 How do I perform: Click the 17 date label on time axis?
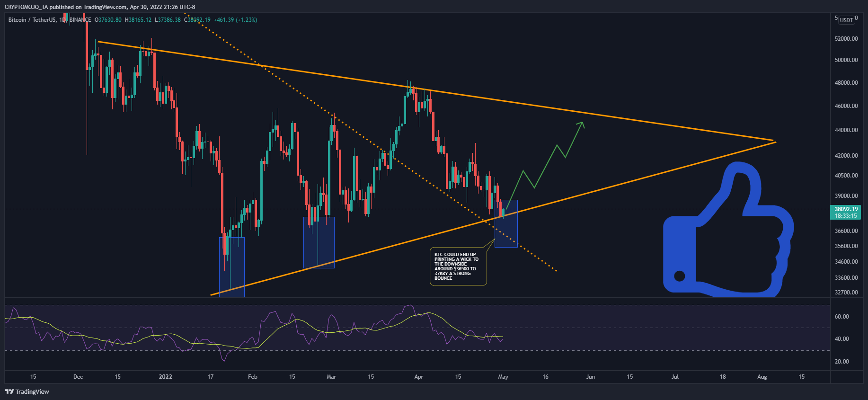tap(211, 377)
